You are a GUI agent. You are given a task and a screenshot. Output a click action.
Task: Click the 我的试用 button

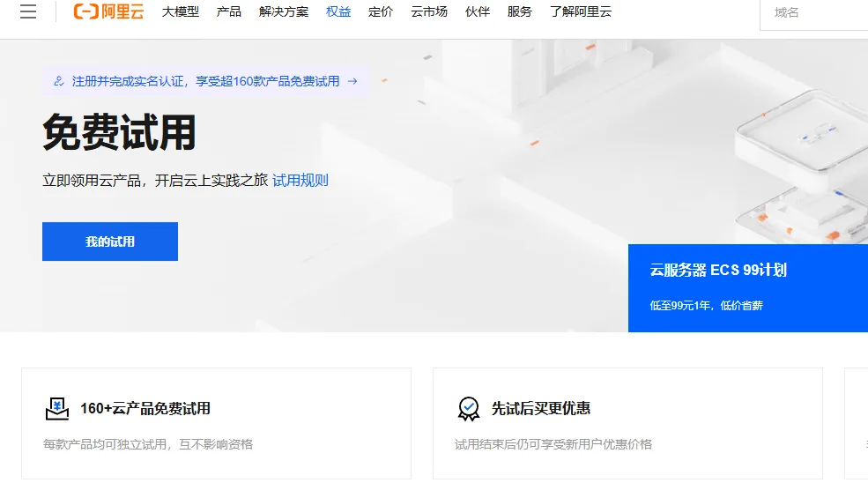pyautogui.click(x=110, y=241)
